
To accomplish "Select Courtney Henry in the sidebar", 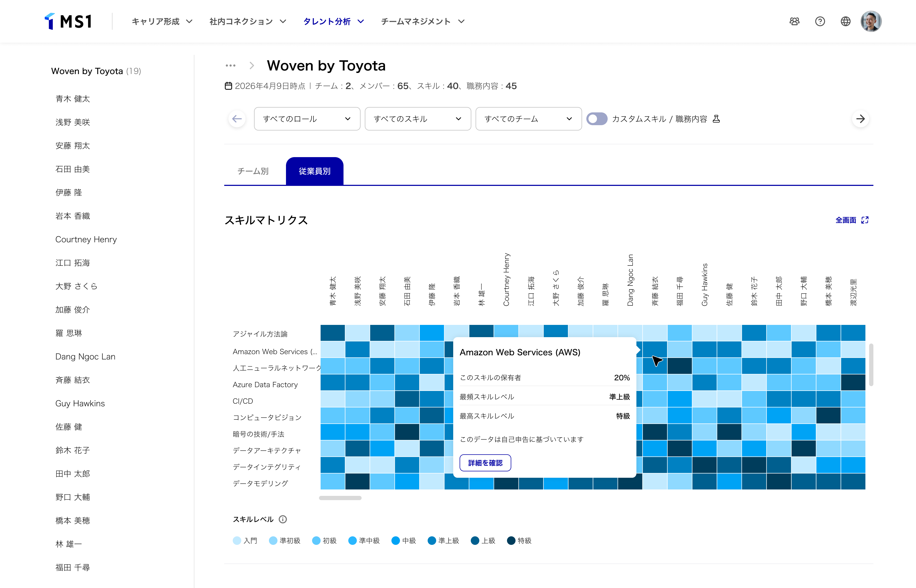I will pyautogui.click(x=86, y=239).
